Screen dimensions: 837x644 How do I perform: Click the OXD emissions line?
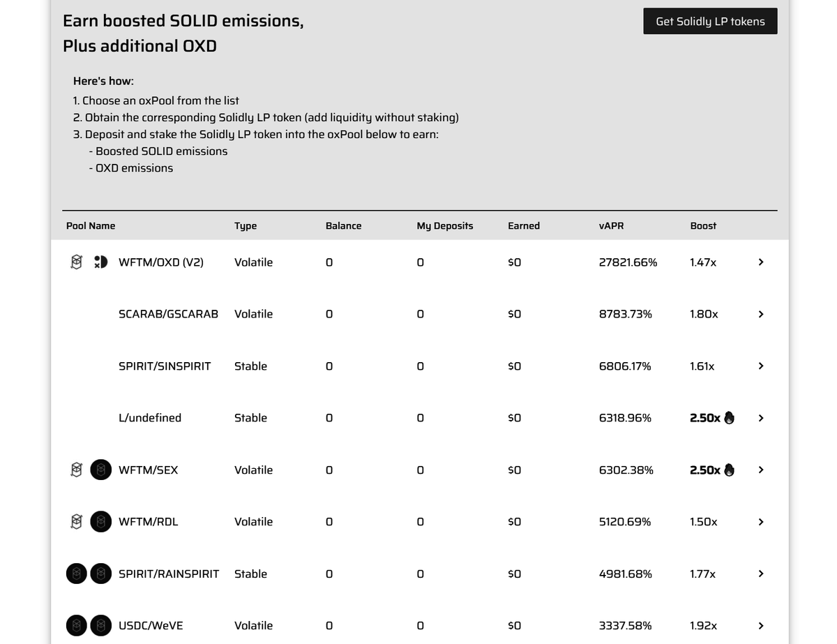click(x=131, y=168)
